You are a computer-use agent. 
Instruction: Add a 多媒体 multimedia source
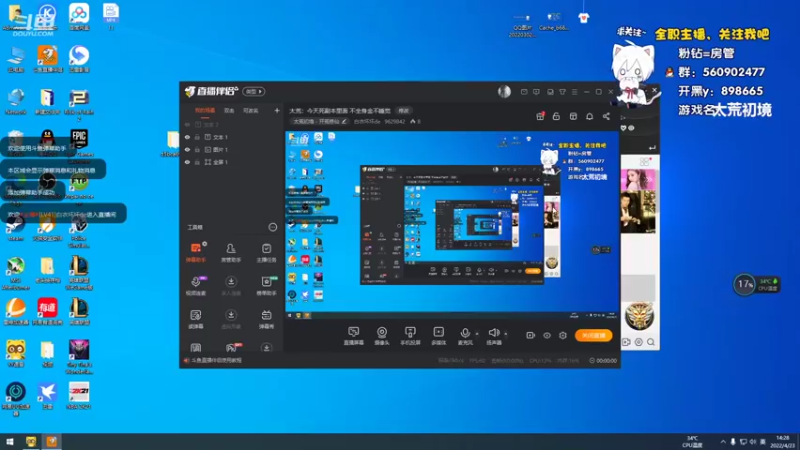pos(438,336)
